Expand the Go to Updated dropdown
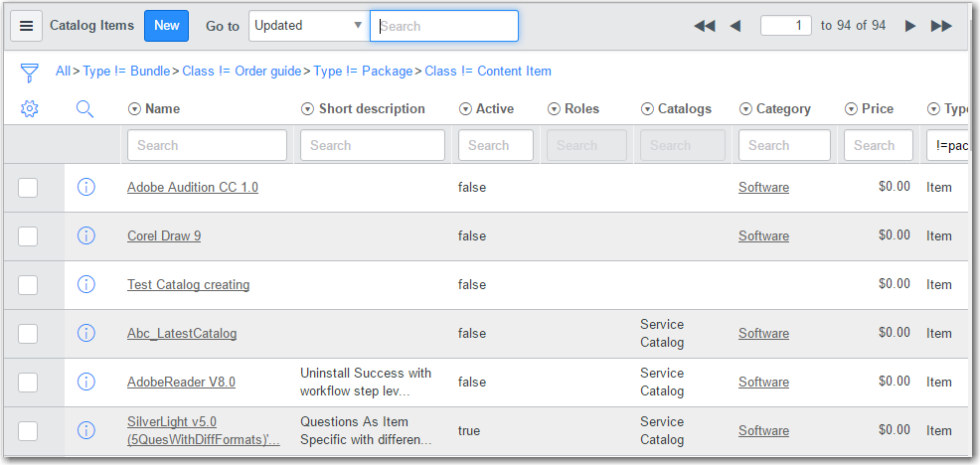The width and height of the screenshot is (980, 465). [x=308, y=26]
